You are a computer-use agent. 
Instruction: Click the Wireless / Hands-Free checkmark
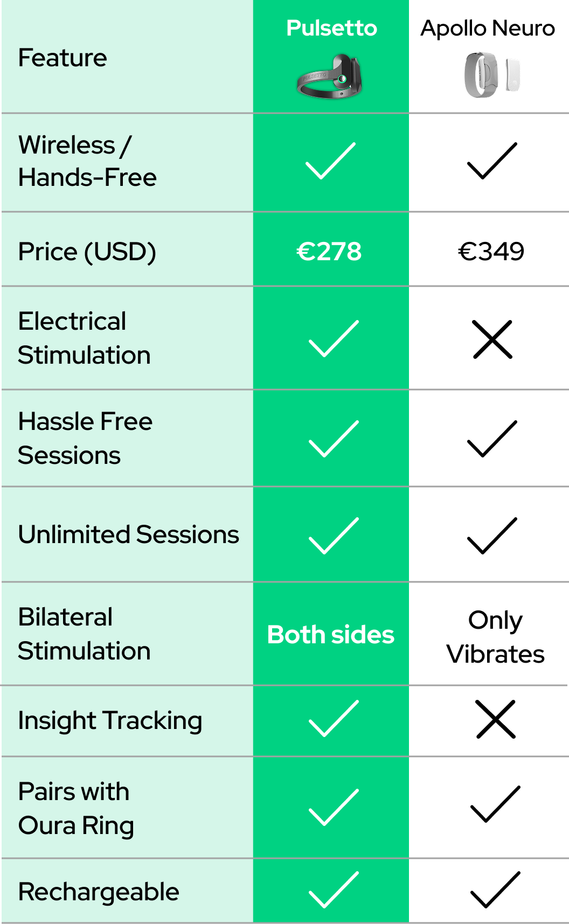(x=331, y=161)
